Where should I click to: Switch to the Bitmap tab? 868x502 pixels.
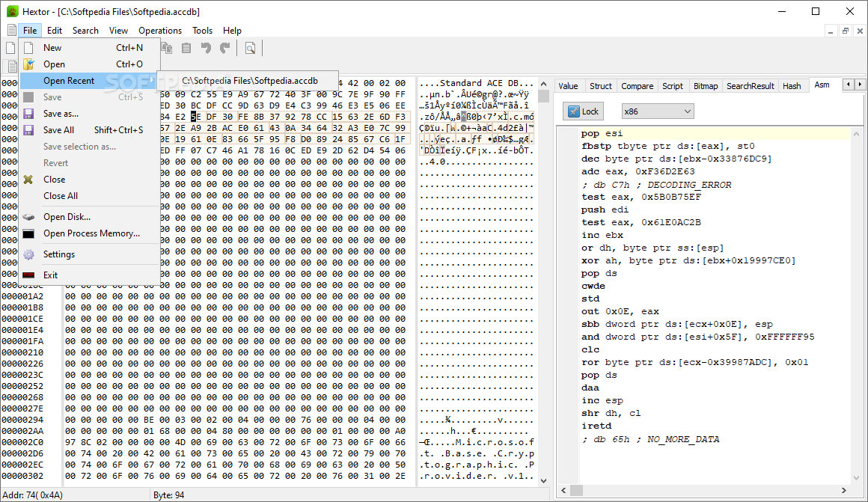[x=706, y=86]
